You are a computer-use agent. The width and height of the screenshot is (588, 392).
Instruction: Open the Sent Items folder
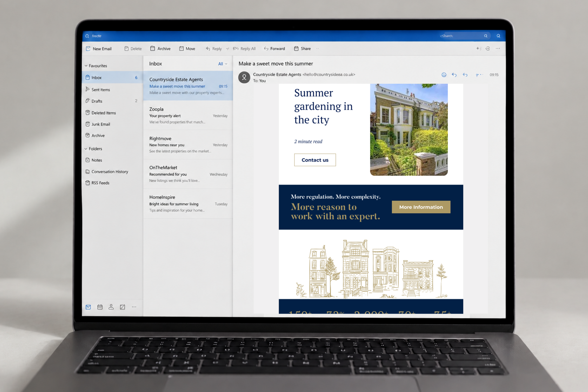point(112,90)
